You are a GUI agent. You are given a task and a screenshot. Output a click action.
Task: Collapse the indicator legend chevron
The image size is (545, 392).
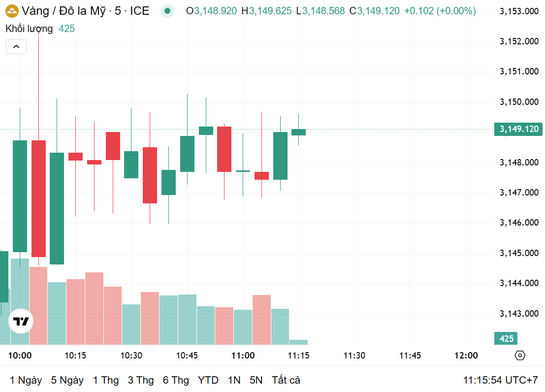click(16, 47)
